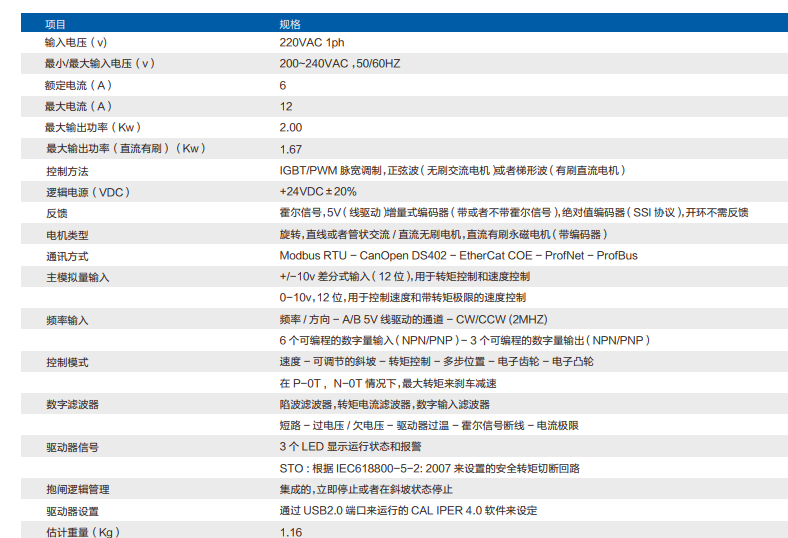Click the 电机类型 row label
Screen dimensions: 788x538
point(67,235)
